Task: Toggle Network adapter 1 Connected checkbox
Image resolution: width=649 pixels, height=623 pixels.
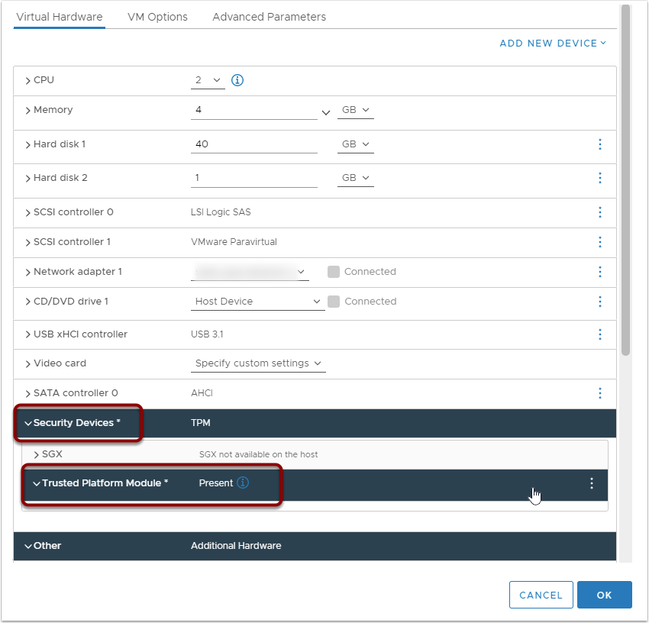Action: click(x=334, y=272)
